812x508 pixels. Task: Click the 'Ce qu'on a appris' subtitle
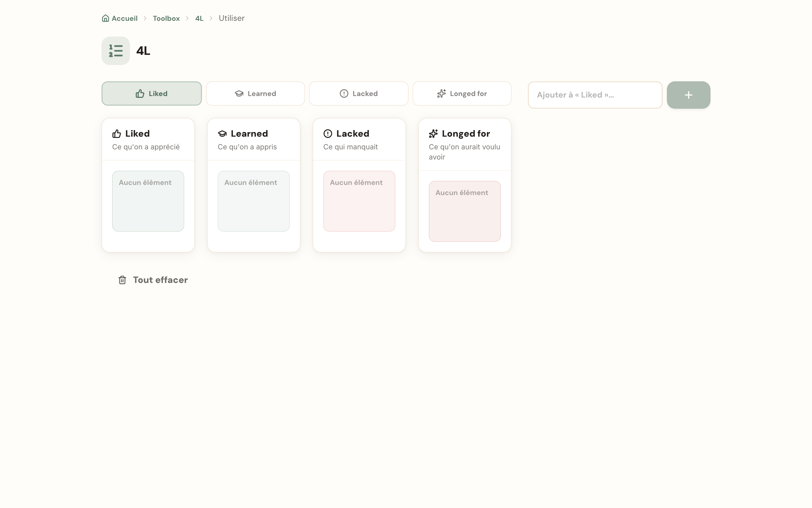(x=247, y=147)
